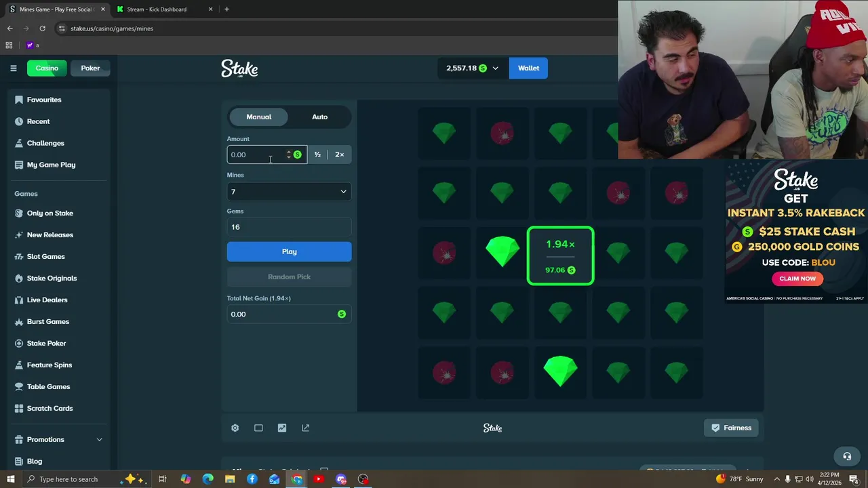
Task: Open Burst Games category
Action: [47, 321]
